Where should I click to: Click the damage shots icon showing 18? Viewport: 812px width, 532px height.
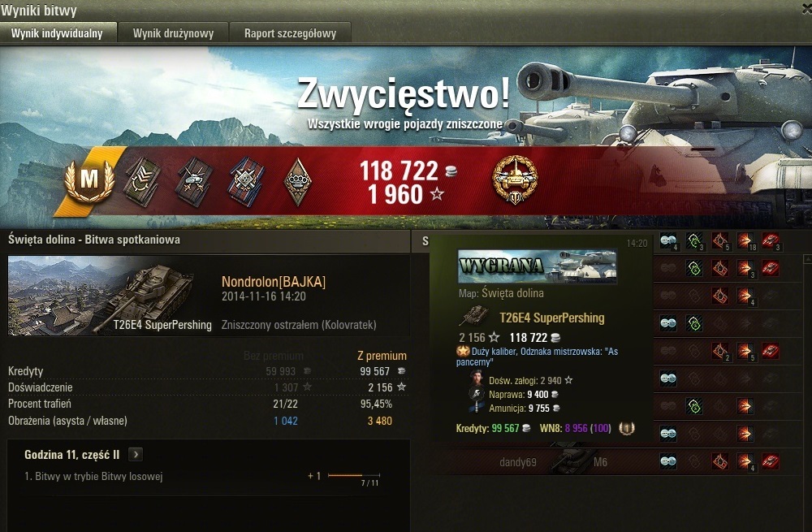pyautogui.click(x=745, y=241)
